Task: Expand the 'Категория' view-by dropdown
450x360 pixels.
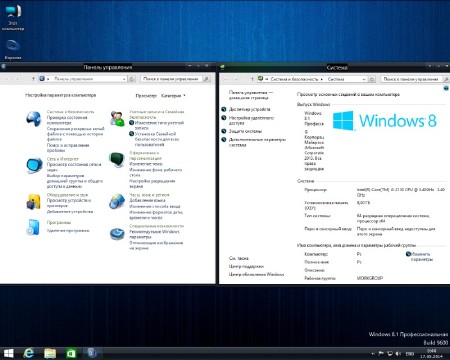Action: [x=173, y=96]
